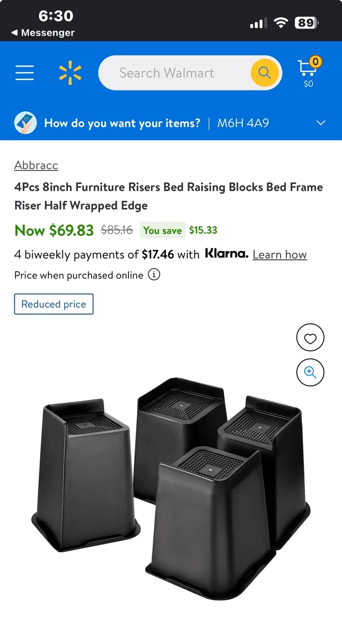Viewport: 342px width, 644px height.
Task: Open the shopping cart
Action: tap(308, 72)
